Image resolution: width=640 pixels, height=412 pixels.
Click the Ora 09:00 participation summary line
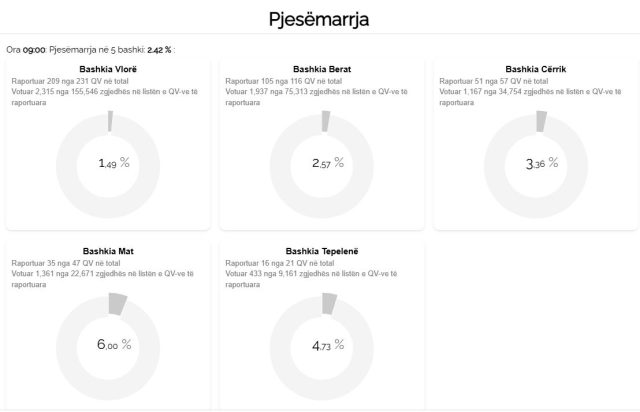coord(90,48)
